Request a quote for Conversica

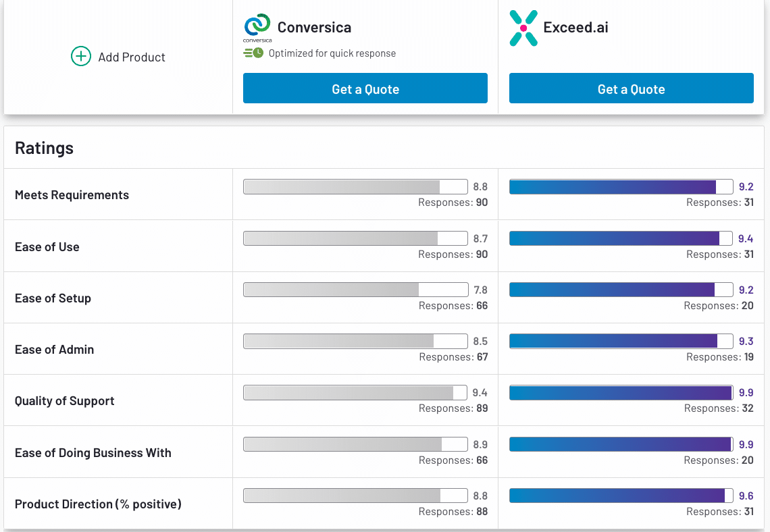pyautogui.click(x=365, y=88)
